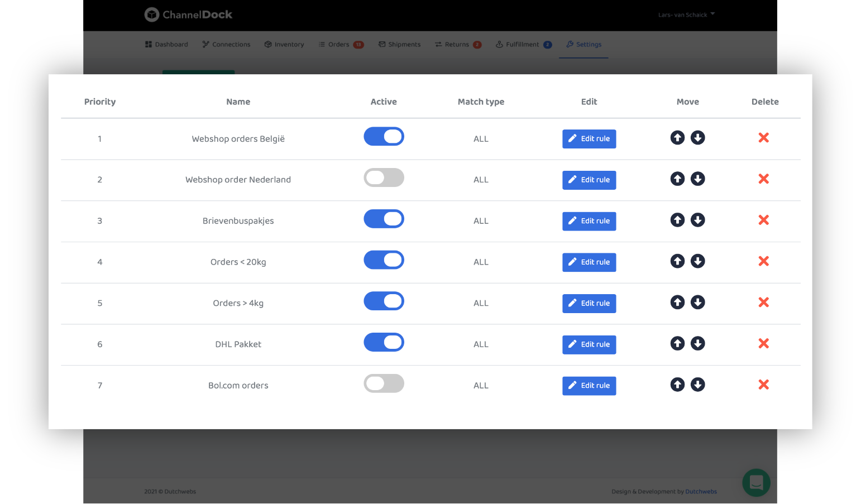
Task: Disable the Brievenbuspakjes rule toggle
Action: tap(384, 219)
